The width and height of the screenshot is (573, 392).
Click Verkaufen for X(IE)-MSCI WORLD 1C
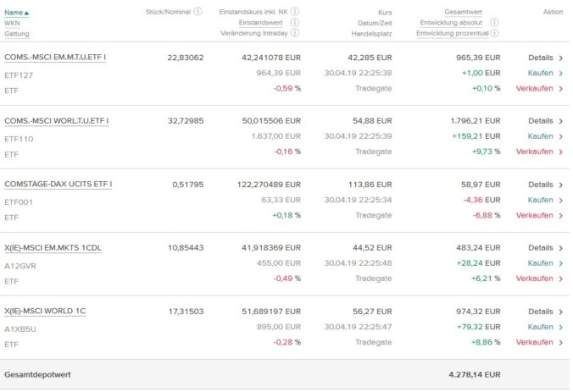tap(539, 342)
